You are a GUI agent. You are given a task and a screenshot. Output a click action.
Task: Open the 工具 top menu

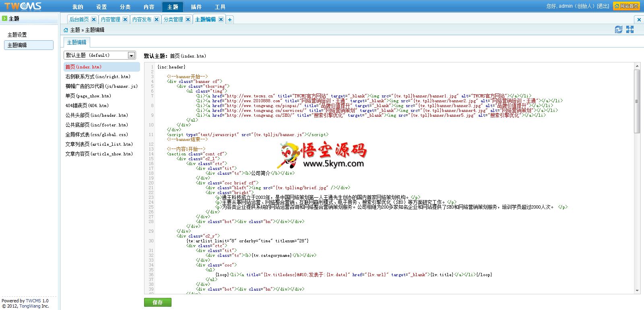220,7
